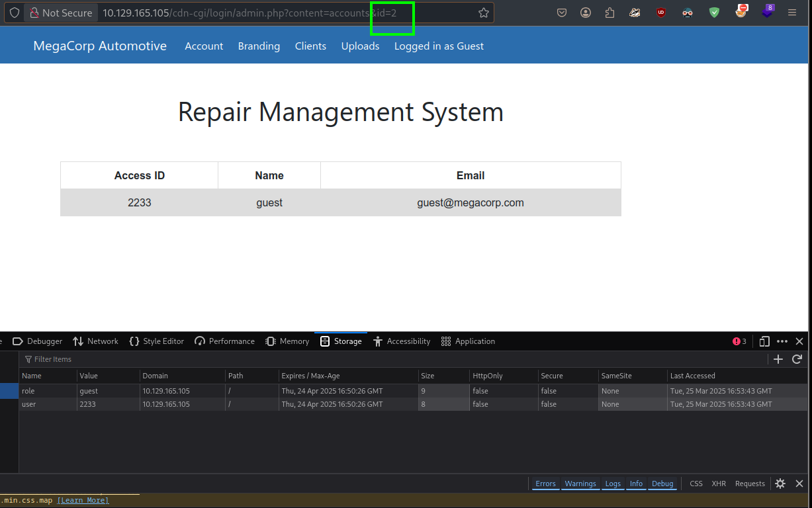Enable the XHR console filter
Screen dimensions: 812x508
719,484
